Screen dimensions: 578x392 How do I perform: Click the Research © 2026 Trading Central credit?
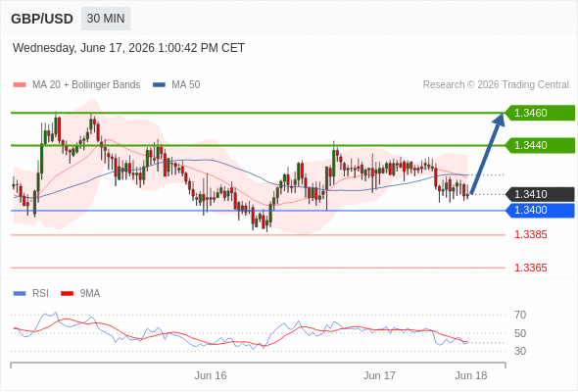(x=496, y=85)
